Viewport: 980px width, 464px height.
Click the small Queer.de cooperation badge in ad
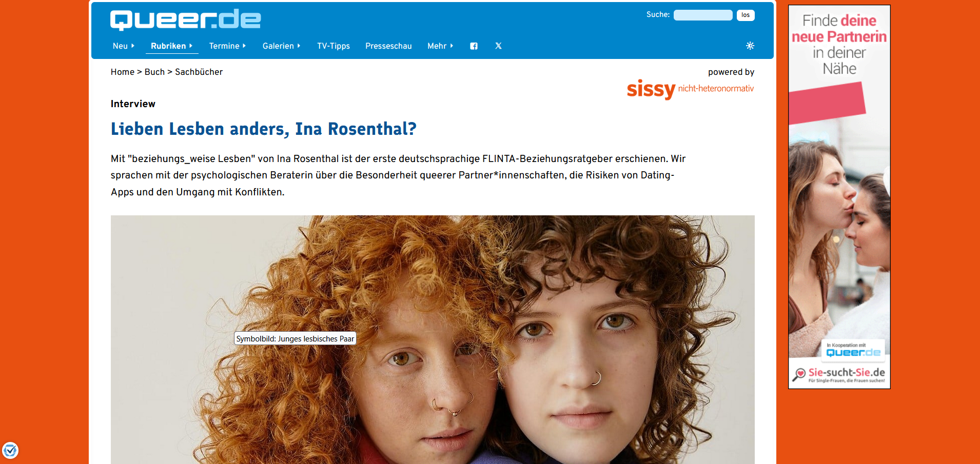coord(853,350)
